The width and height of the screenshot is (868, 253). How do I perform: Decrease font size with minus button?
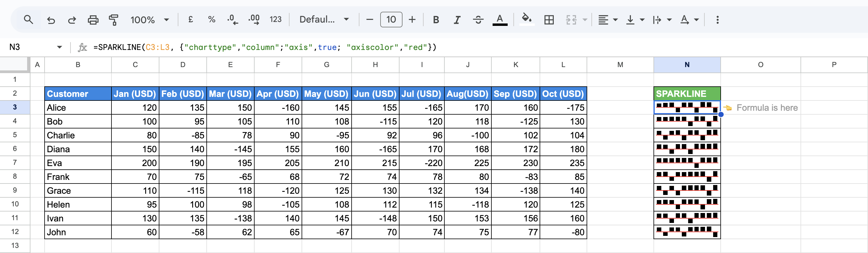370,20
